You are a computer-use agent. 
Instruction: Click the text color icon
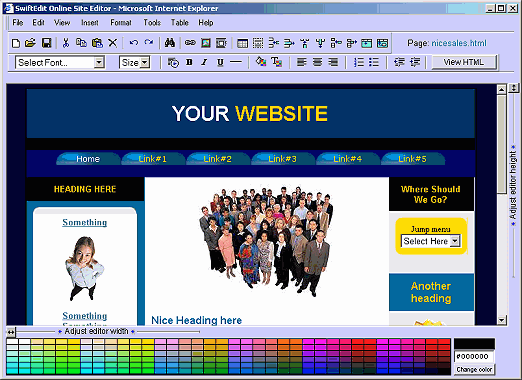coord(277,62)
